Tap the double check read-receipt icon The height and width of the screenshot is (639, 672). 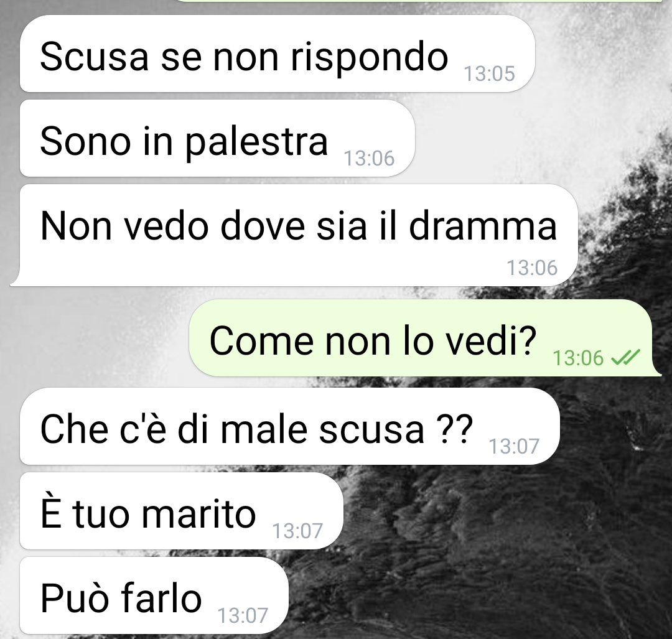625,357
